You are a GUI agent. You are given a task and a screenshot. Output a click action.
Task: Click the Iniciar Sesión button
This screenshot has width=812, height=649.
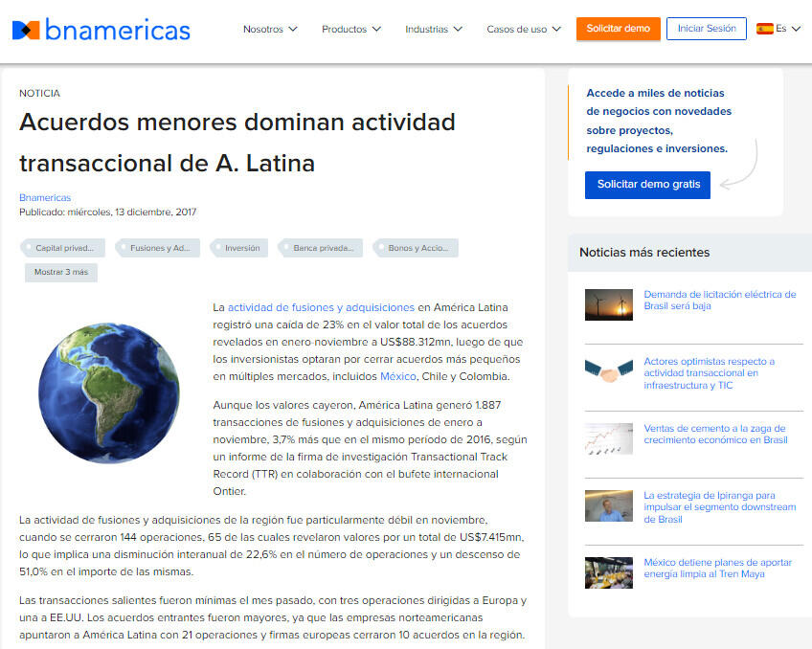pyautogui.click(x=706, y=29)
